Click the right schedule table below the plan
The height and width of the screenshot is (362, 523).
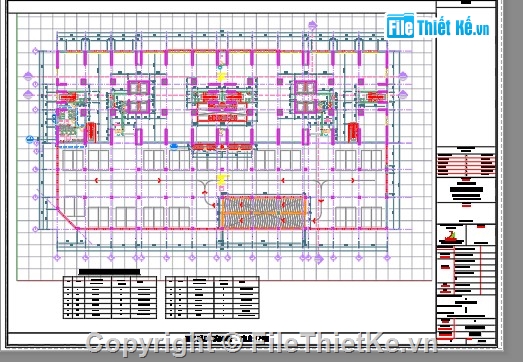coord(212,297)
